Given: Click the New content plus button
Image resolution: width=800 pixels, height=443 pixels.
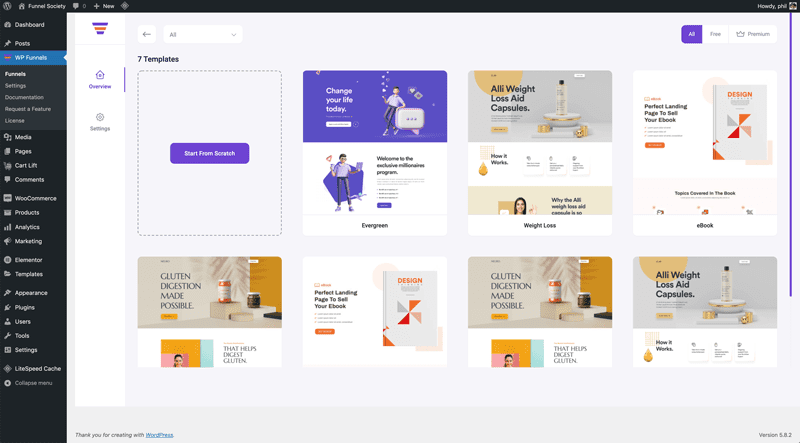Looking at the screenshot, I should tap(104, 6).
